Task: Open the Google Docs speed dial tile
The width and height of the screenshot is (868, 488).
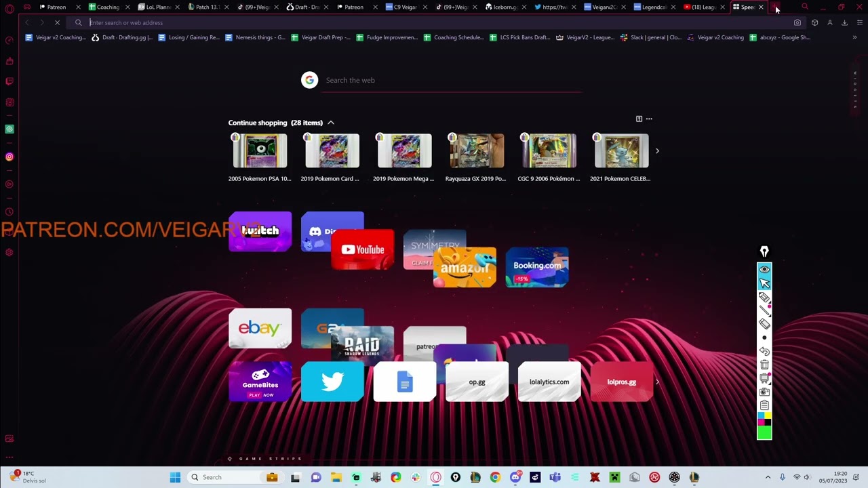Action: tap(405, 382)
